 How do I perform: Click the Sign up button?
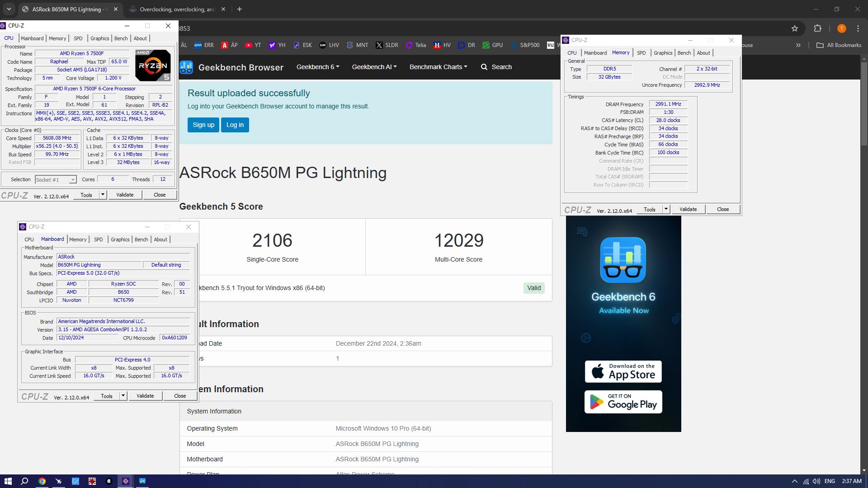tap(203, 125)
